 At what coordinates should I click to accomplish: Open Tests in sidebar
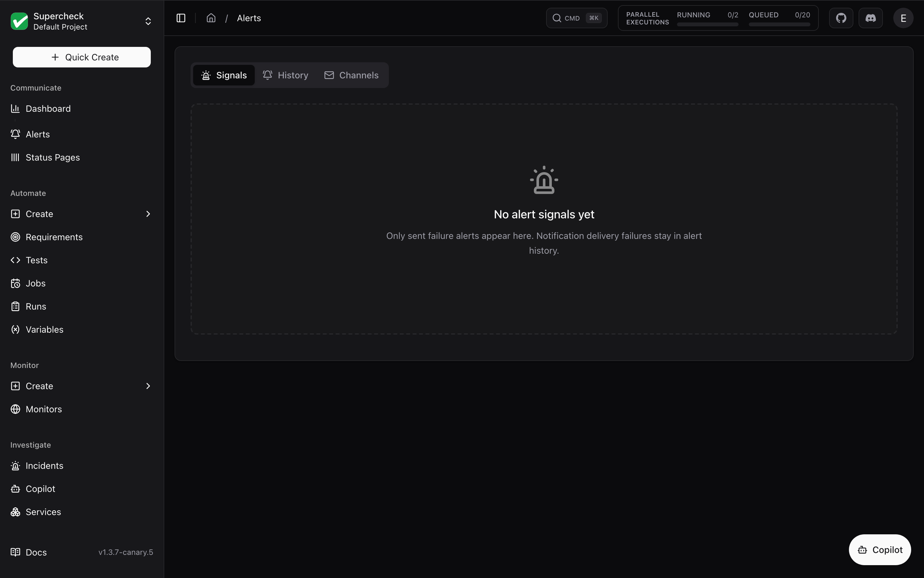pyautogui.click(x=82, y=260)
